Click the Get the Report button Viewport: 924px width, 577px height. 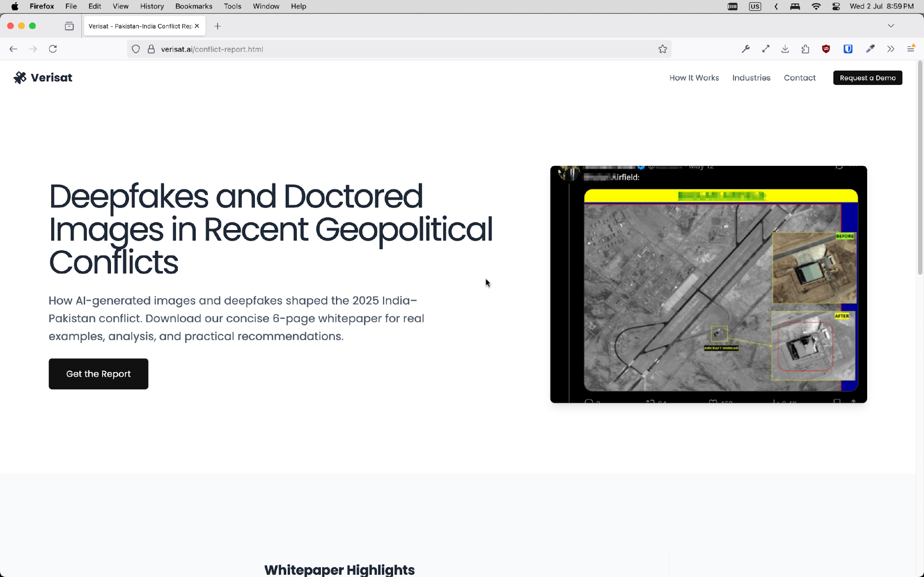pyautogui.click(x=98, y=374)
